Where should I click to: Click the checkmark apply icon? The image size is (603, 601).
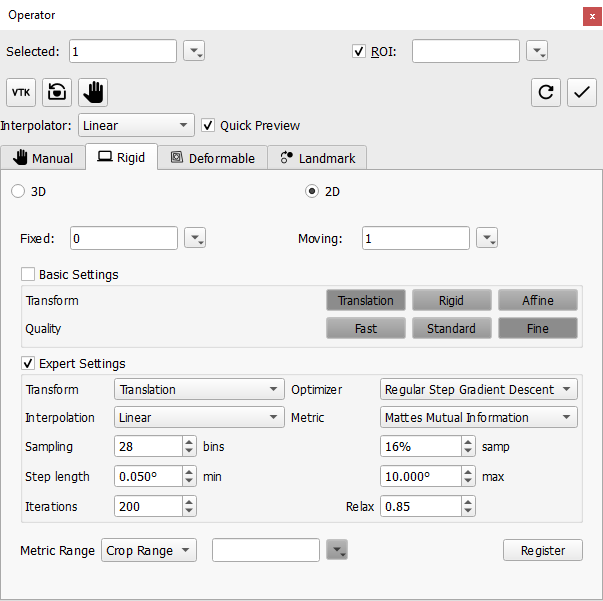(x=581, y=93)
